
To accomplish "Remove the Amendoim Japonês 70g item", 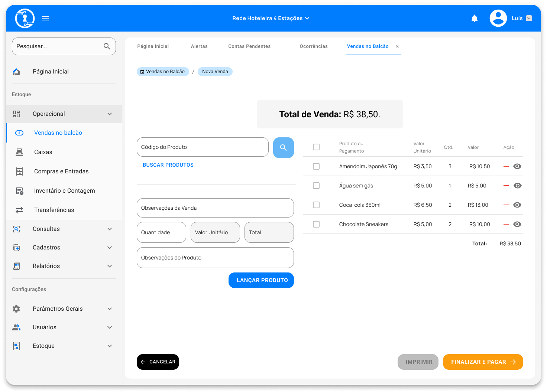I will (x=506, y=166).
